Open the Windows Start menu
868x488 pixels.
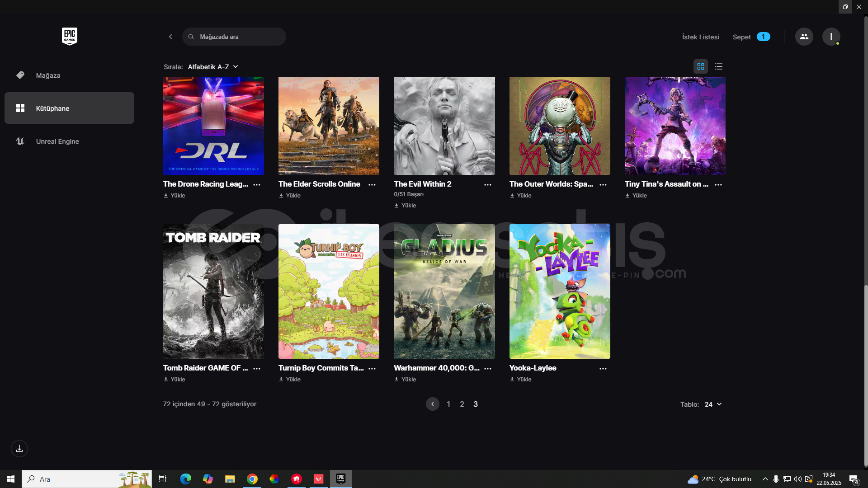tap(11, 479)
